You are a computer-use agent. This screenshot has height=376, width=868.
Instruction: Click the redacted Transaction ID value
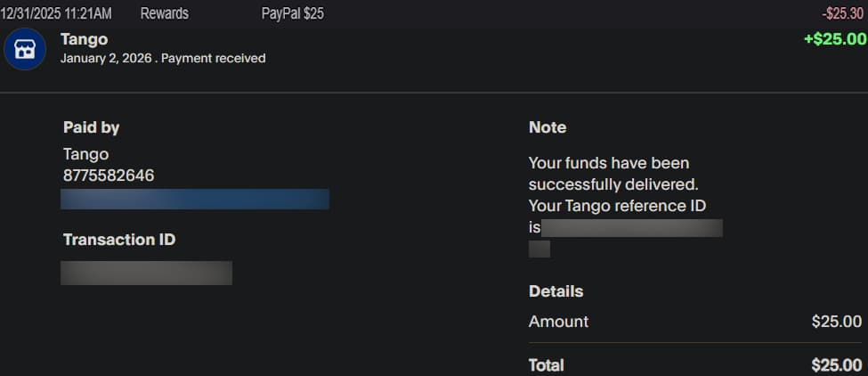(x=146, y=273)
